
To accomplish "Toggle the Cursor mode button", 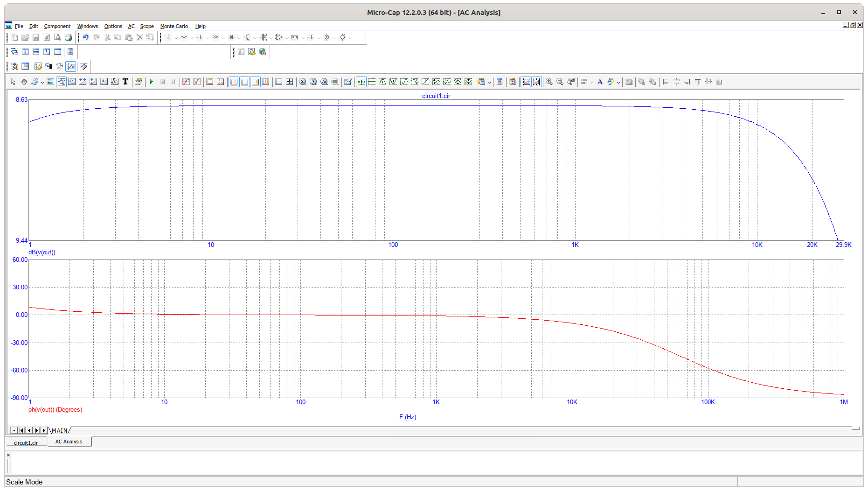I will 72,82.
